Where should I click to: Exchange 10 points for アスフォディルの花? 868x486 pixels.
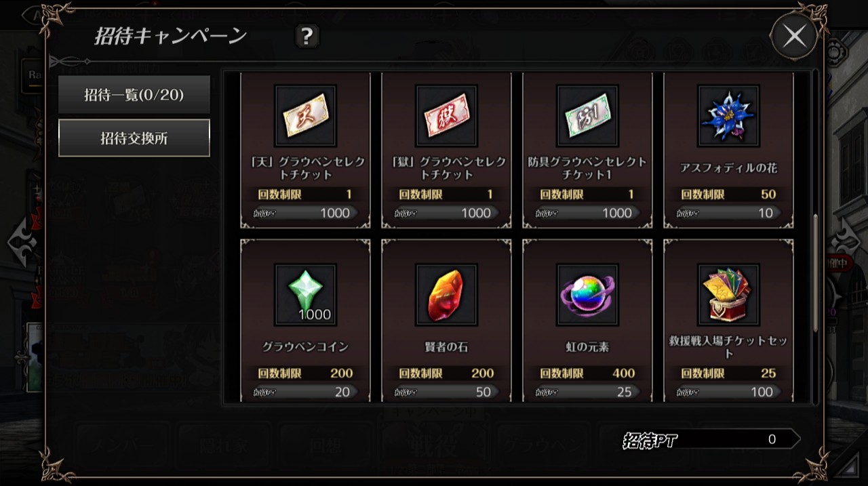728,213
